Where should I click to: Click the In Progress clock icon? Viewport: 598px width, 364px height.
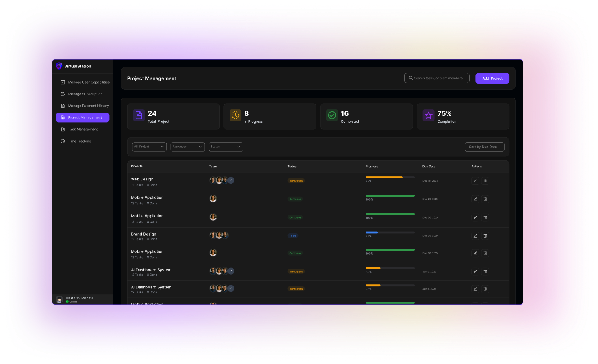pos(235,115)
